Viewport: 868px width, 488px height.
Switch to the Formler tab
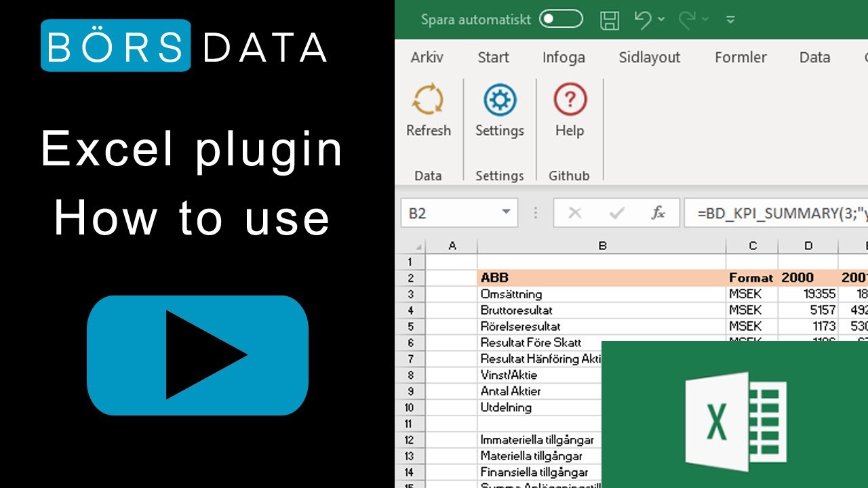741,58
